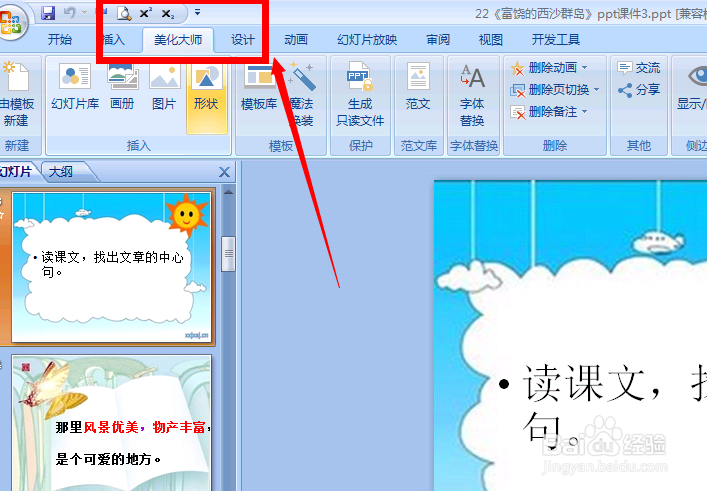Screen dimensions: 707x491
Task: Click 字体替换 font replace button
Action: [472, 95]
